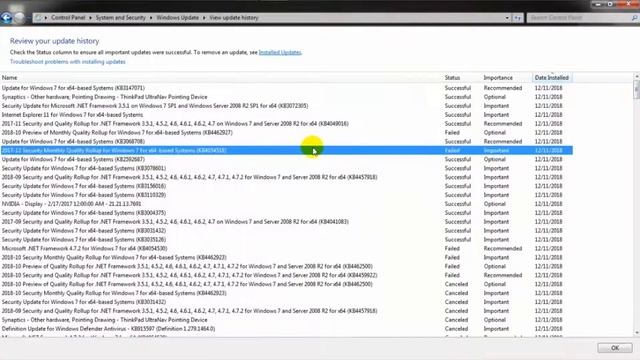Open the Installed Updates link
Image resolution: width=640 pixels, height=360 pixels.
(280, 52)
